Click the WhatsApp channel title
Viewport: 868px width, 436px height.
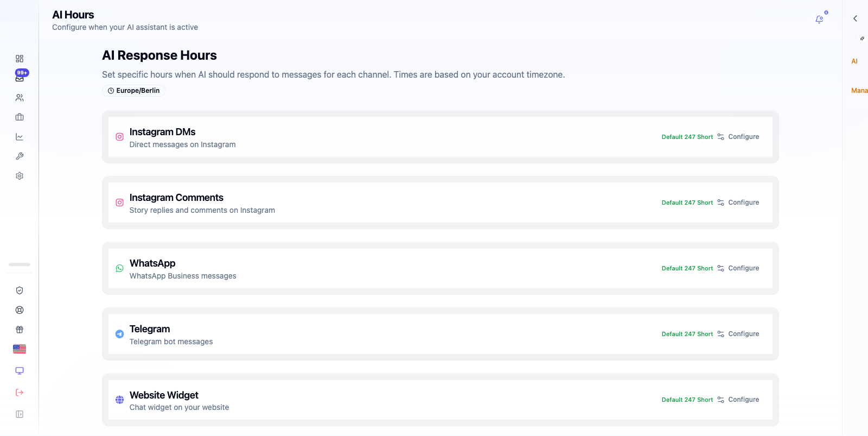152,263
